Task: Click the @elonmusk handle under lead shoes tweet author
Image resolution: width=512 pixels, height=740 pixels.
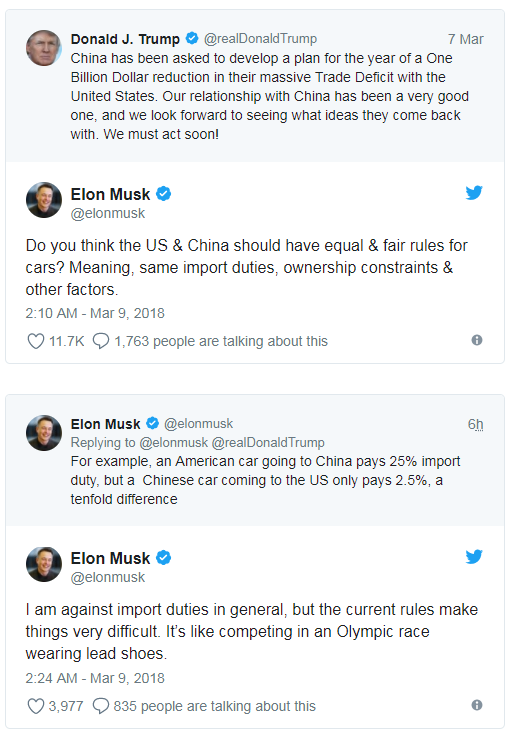Action: pos(108,578)
